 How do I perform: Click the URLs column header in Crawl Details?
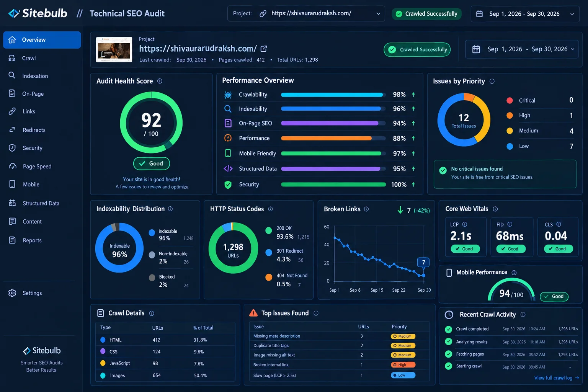[158, 328]
